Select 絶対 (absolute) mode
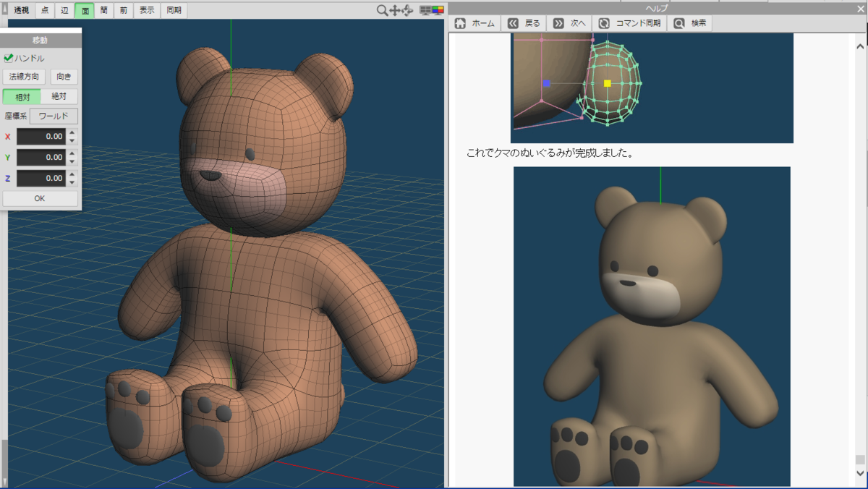 (x=59, y=96)
